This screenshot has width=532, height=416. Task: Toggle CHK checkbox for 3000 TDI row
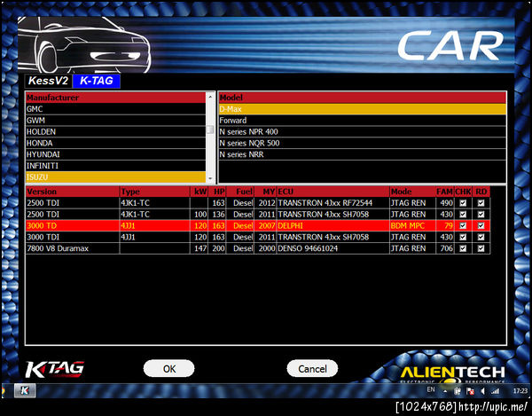click(x=463, y=237)
